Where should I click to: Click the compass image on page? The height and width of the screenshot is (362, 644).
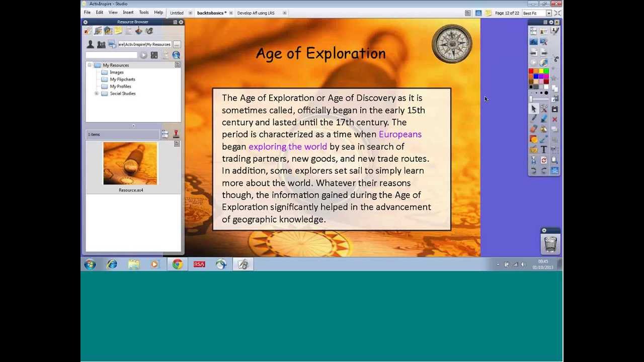(452, 44)
